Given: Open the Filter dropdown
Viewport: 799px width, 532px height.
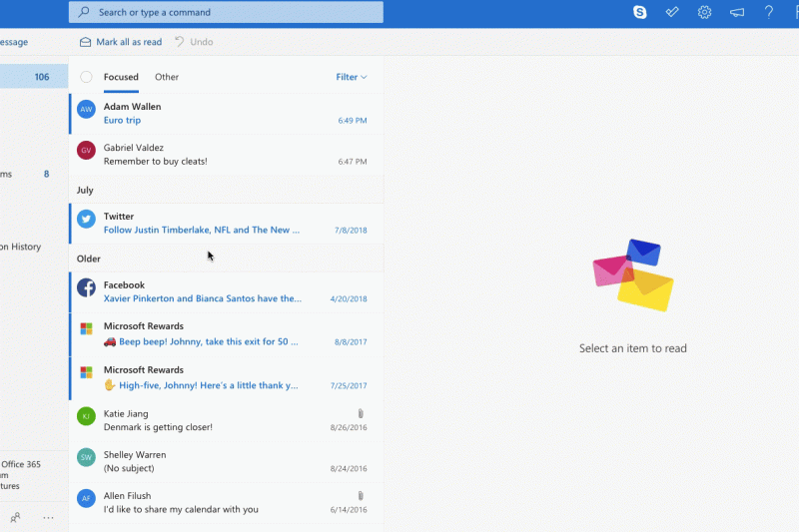Looking at the screenshot, I should tap(352, 77).
